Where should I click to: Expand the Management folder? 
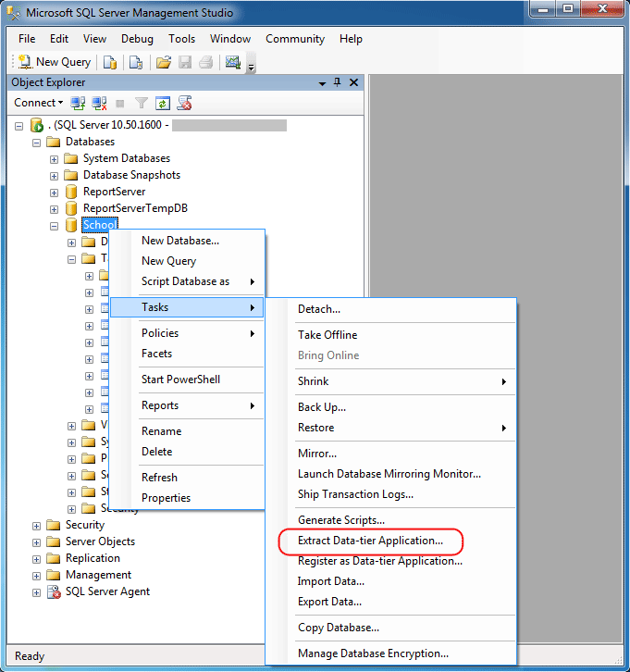[36, 576]
